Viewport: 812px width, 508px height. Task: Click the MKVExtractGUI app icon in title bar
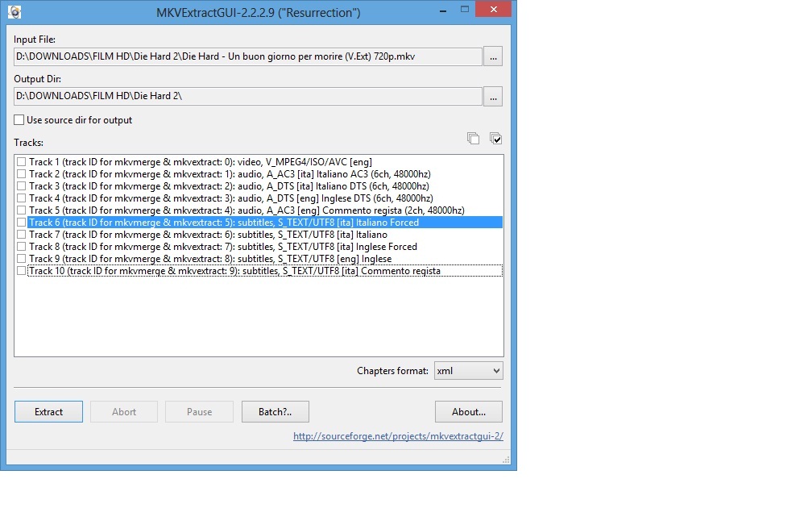pyautogui.click(x=14, y=12)
